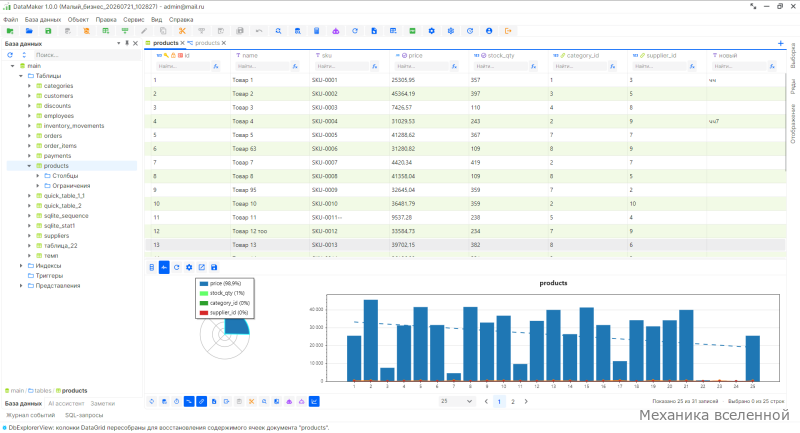Expand the Индексы folder
The width and height of the screenshot is (800, 433).
[21, 266]
